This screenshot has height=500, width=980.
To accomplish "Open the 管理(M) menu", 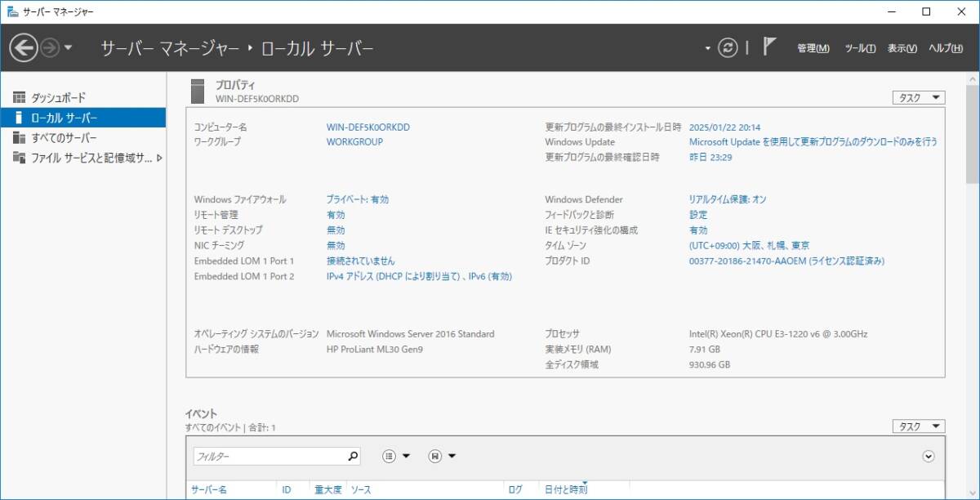I will (x=813, y=48).
